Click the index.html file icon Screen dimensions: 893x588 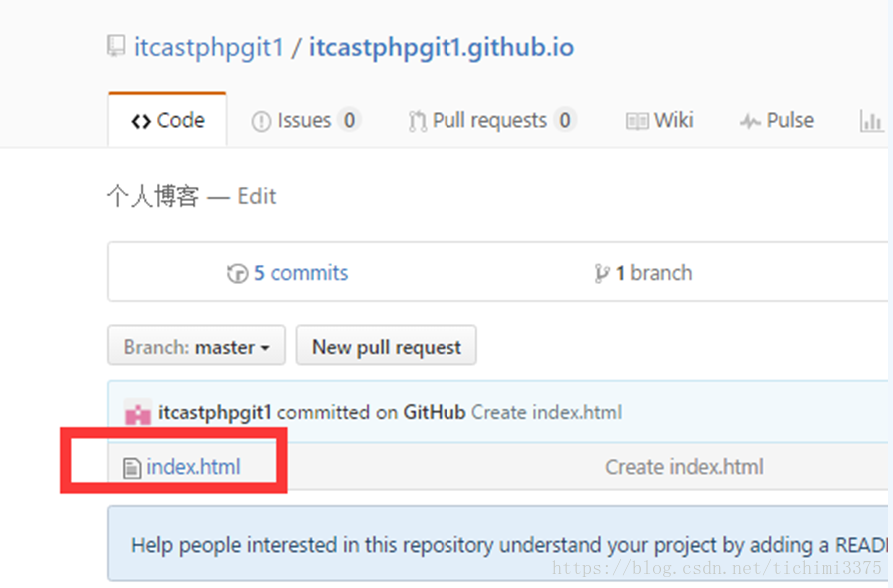click(132, 468)
